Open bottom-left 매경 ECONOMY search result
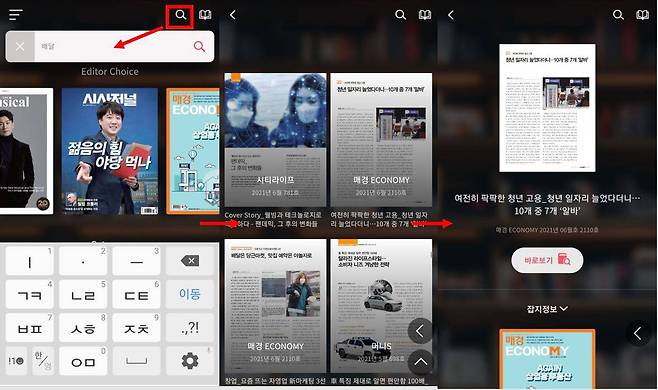This screenshot has height=390, width=658. (x=275, y=306)
